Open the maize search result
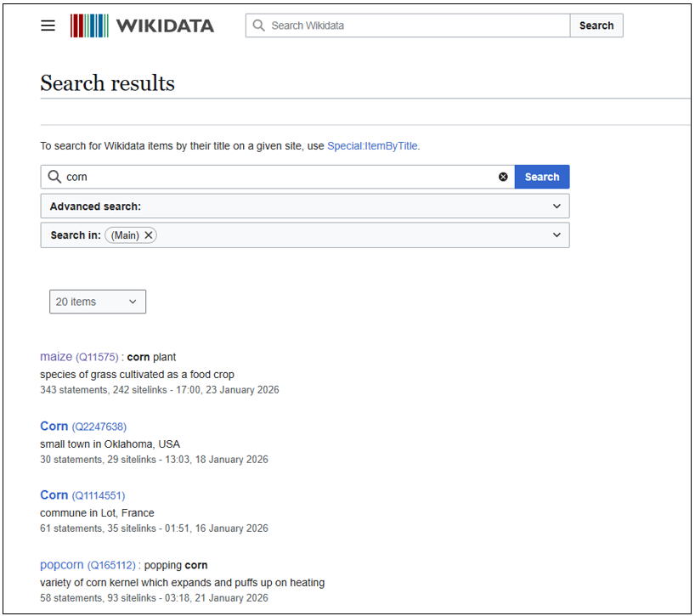This screenshot has width=695, height=616. [x=56, y=357]
